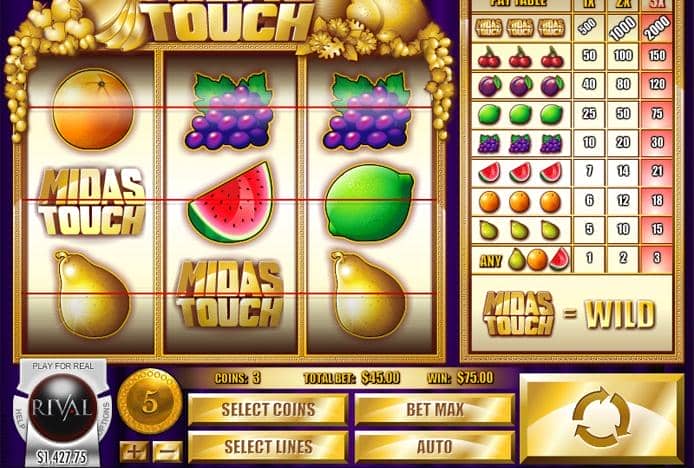
Task: Select the three cherries pay table row
Action: [x=572, y=56]
